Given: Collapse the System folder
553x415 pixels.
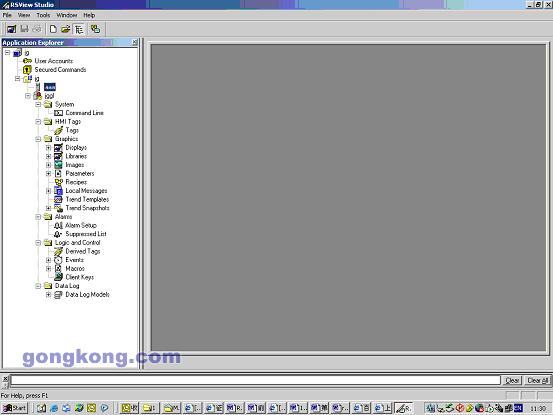Looking at the screenshot, I should click(x=38, y=104).
